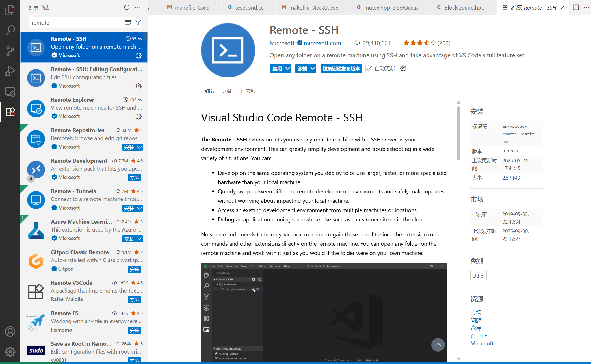Click the README scrollbar down arrow
591x364 pixels.
click(458, 359)
